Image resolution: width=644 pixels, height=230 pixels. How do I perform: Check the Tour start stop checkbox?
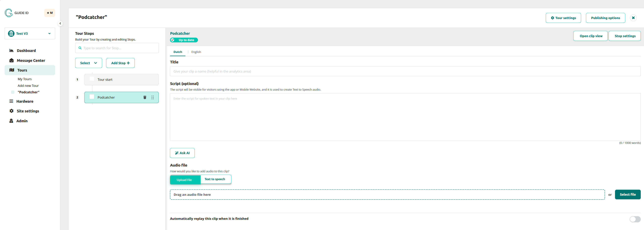(92, 79)
